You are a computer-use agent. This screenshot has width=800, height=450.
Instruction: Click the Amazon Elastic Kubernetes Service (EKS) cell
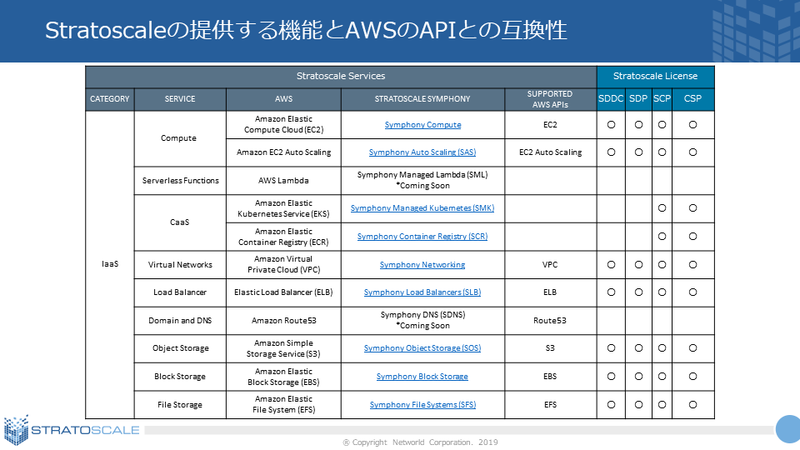click(284, 208)
